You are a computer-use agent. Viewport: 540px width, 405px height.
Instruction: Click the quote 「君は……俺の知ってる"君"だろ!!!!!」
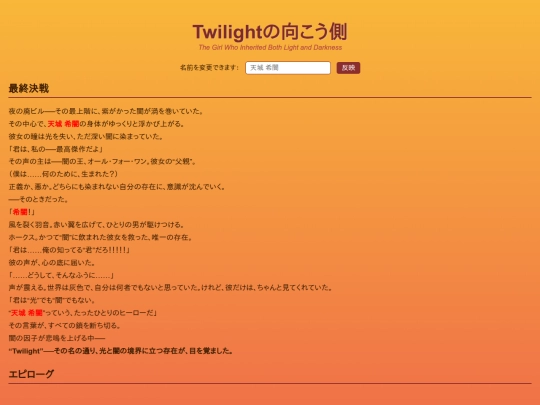coord(69,250)
